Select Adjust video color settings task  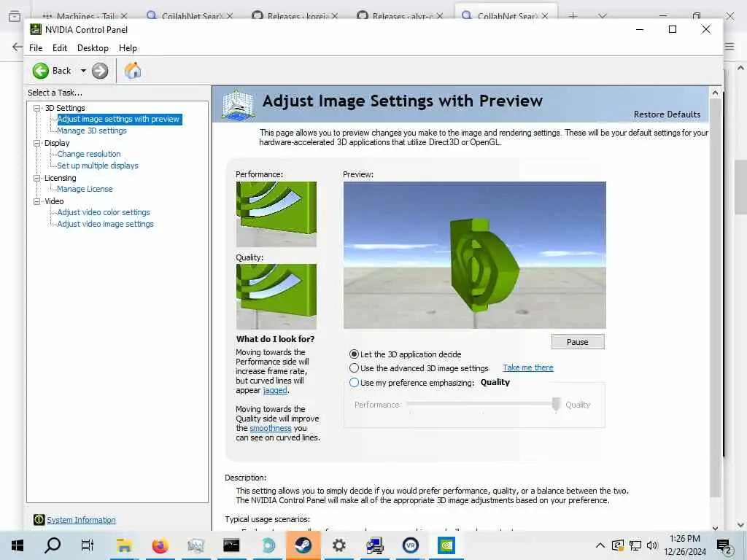pyautogui.click(x=104, y=212)
